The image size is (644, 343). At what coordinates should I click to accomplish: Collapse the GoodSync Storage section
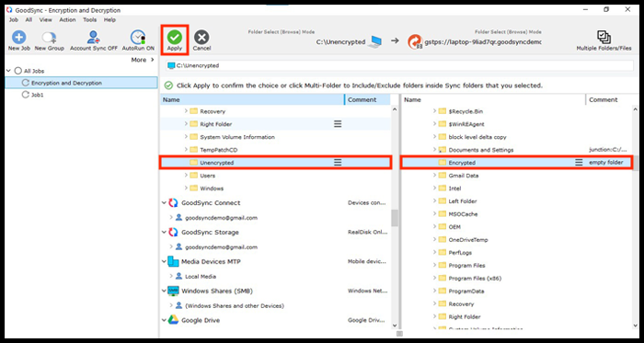point(165,233)
